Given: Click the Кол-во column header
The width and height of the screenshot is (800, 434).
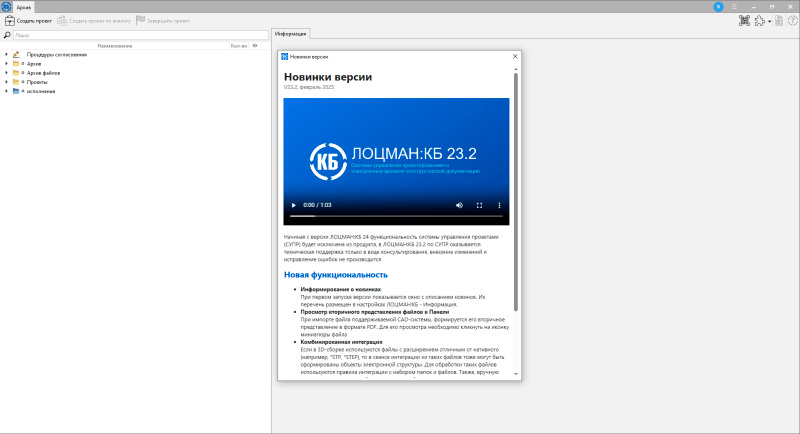Looking at the screenshot, I should pyautogui.click(x=239, y=46).
